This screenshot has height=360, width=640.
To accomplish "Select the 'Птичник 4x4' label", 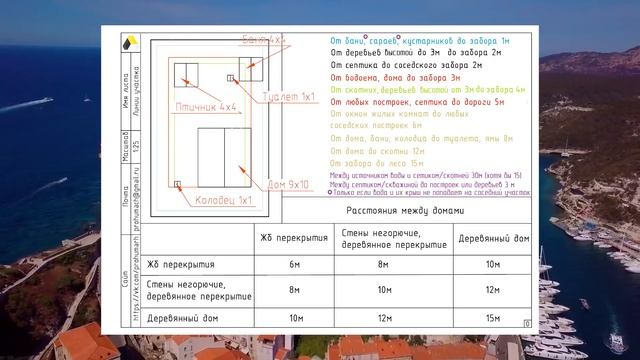I will click(x=206, y=107).
